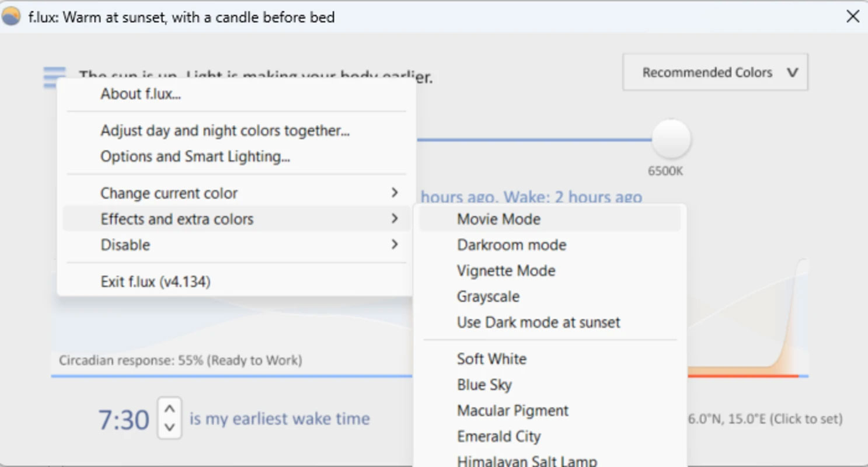Click the f.lux app icon in title bar
This screenshot has height=467, width=868.
pos(12,16)
